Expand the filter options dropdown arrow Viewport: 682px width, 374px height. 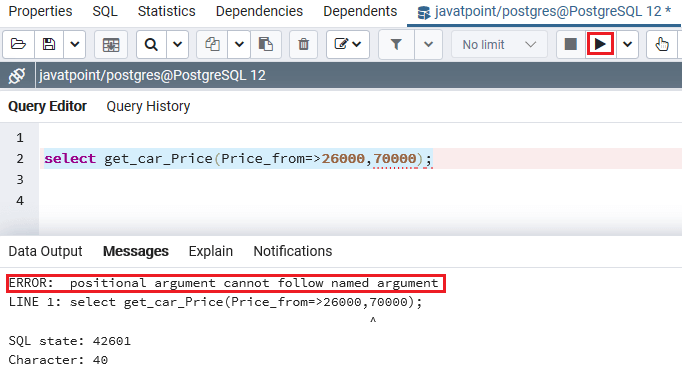click(428, 44)
